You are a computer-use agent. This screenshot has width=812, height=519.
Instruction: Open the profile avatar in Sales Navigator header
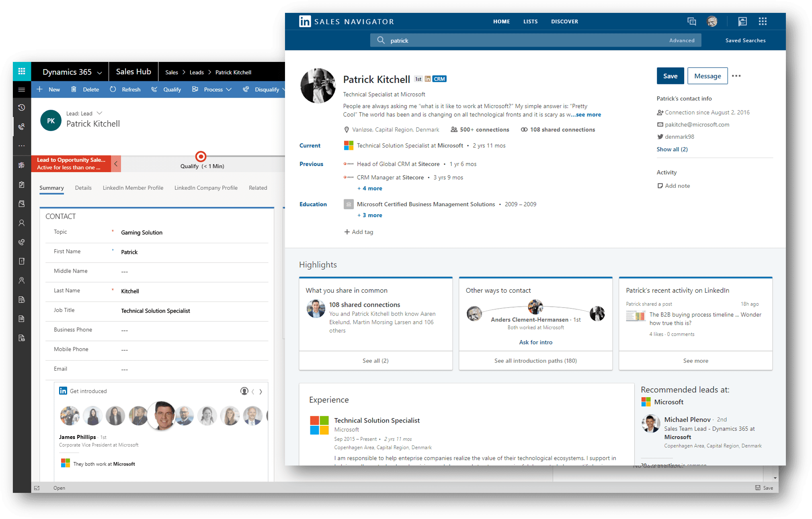coord(712,21)
